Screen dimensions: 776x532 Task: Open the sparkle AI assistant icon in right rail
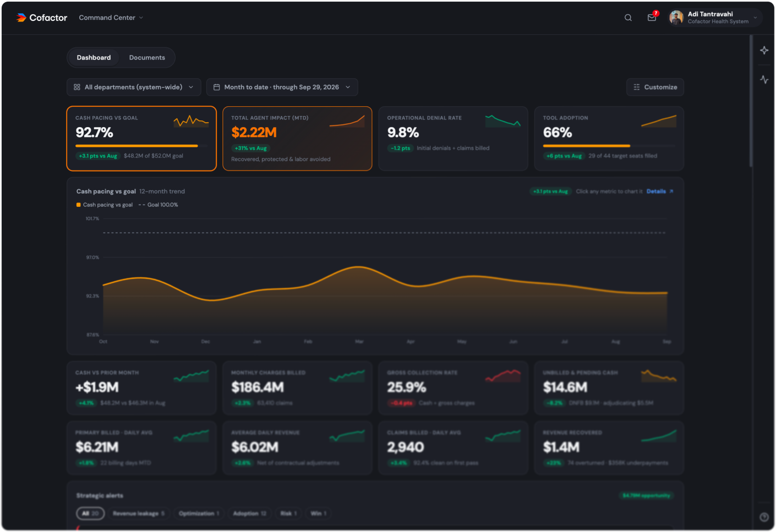[764, 51]
